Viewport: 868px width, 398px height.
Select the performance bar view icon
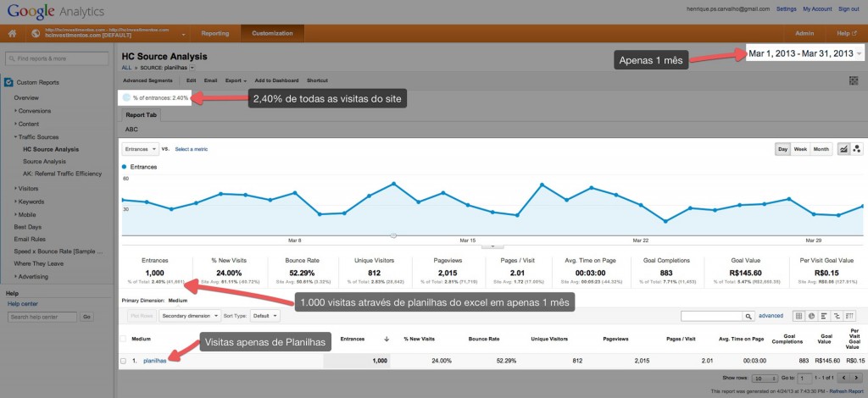(x=824, y=316)
